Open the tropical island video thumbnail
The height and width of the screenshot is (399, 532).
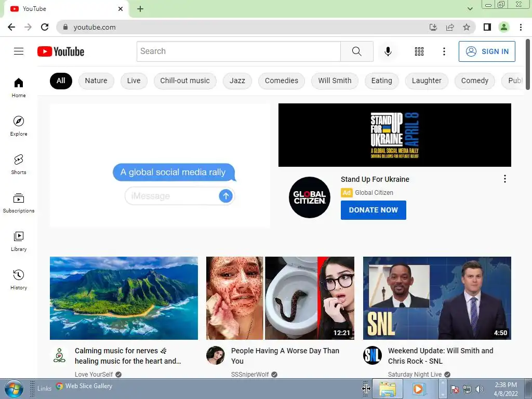coord(124,298)
